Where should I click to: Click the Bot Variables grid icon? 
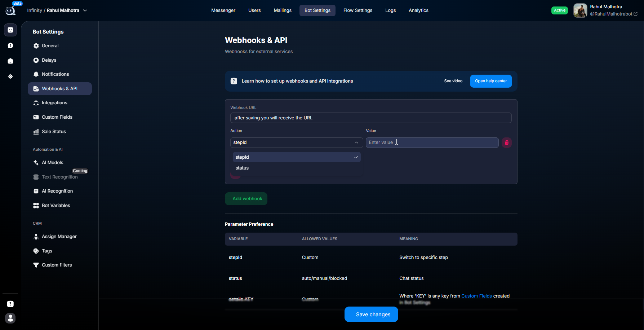pos(36,206)
